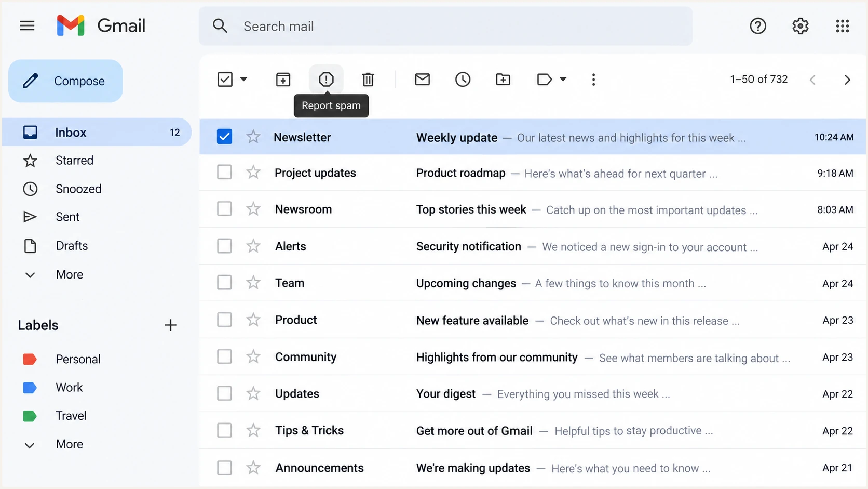Create new label with plus icon
The width and height of the screenshot is (868, 489).
pyautogui.click(x=170, y=325)
